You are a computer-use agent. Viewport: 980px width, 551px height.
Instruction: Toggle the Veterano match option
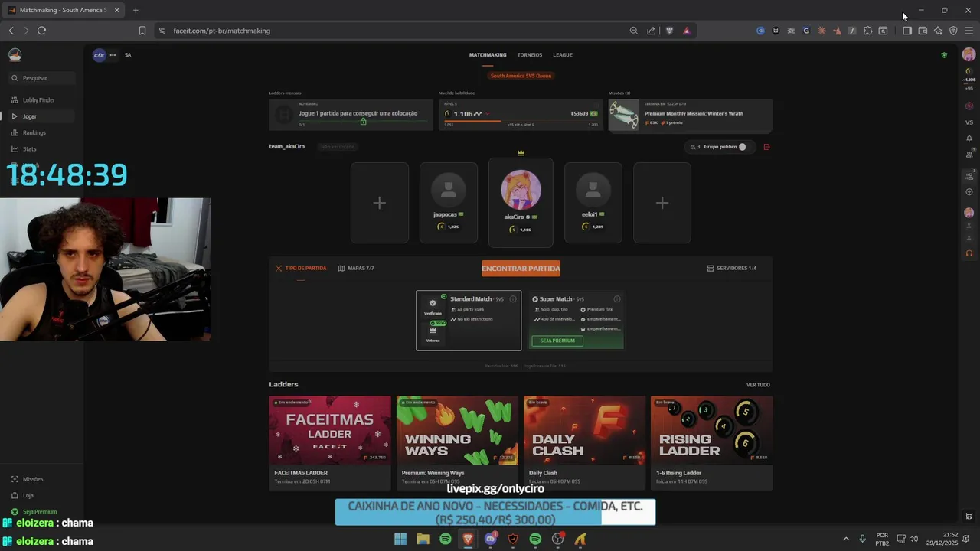click(x=433, y=334)
